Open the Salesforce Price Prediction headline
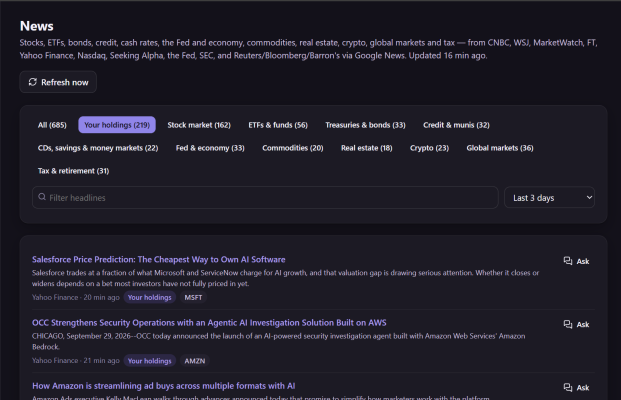This screenshot has height=400, width=621. pyautogui.click(x=158, y=259)
